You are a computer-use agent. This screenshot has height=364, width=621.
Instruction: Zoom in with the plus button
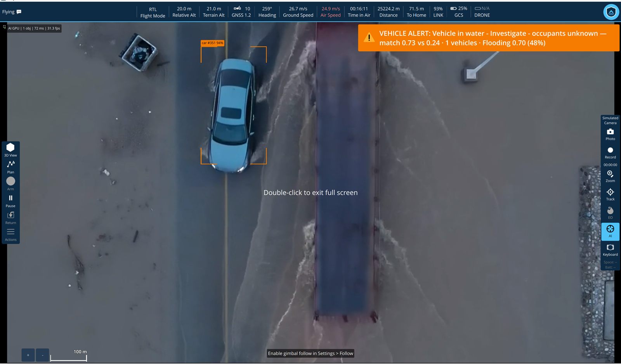click(28, 355)
